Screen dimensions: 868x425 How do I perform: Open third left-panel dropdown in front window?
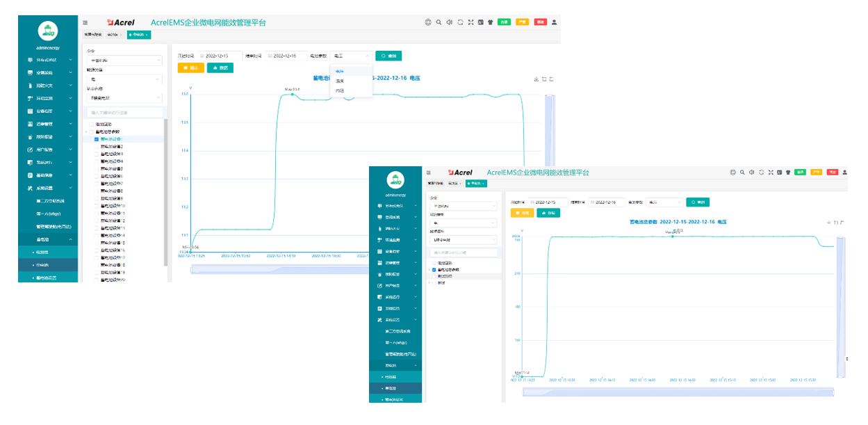[464, 240]
